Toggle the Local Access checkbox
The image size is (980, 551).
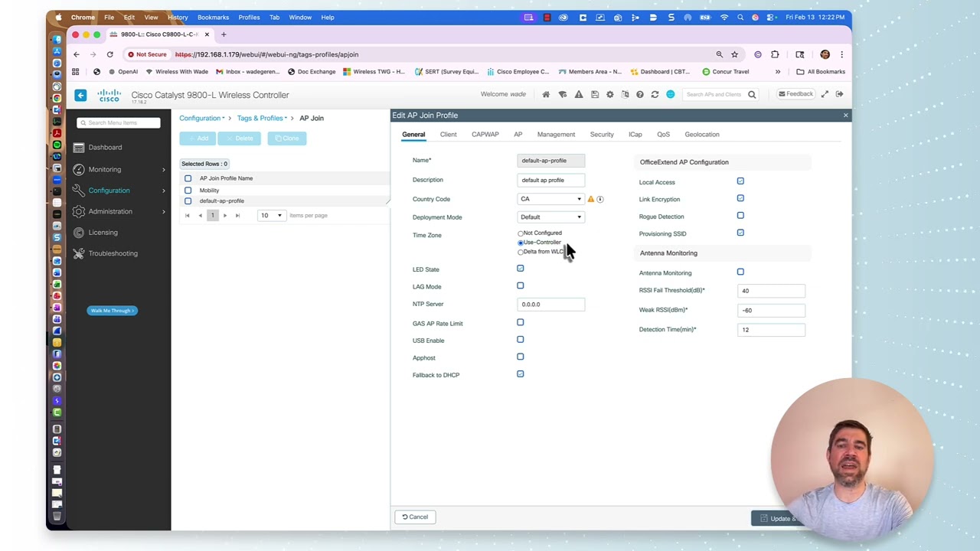(x=740, y=181)
